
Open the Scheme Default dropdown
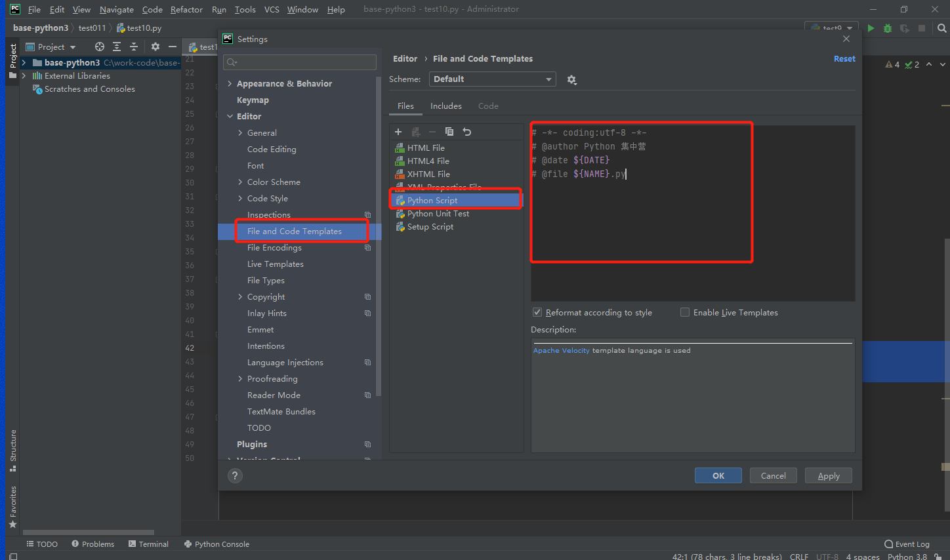pyautogui.click(x=493, y=79)
